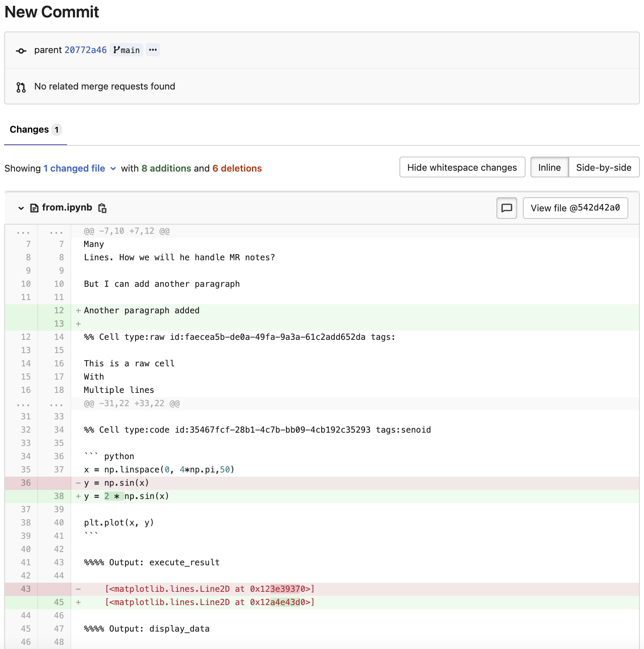Screen dimensions: 644x649
Task: Follow the parent commit link 20772a46
Action: 86,50
